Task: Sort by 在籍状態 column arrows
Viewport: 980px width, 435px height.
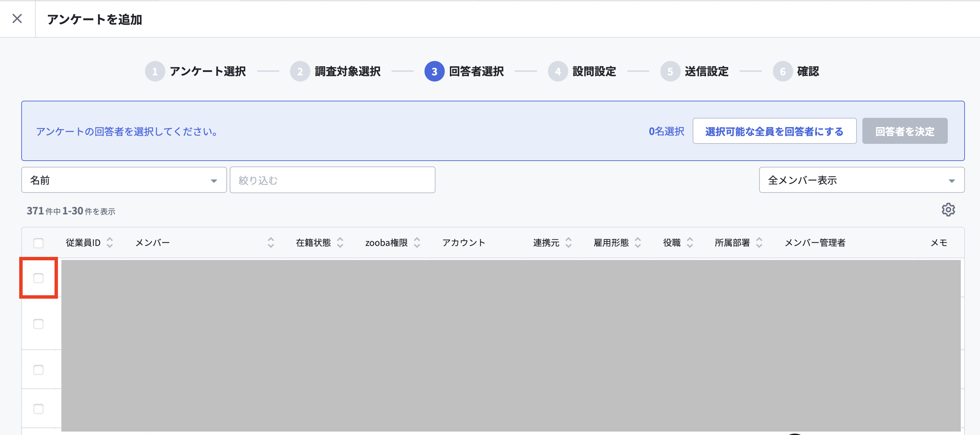Action: [x=340, y=243]
